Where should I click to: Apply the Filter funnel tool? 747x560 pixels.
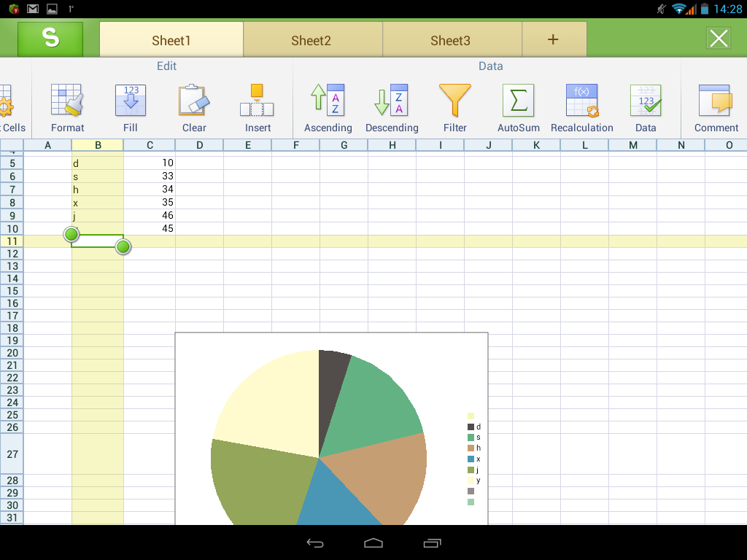pos(454,101)
